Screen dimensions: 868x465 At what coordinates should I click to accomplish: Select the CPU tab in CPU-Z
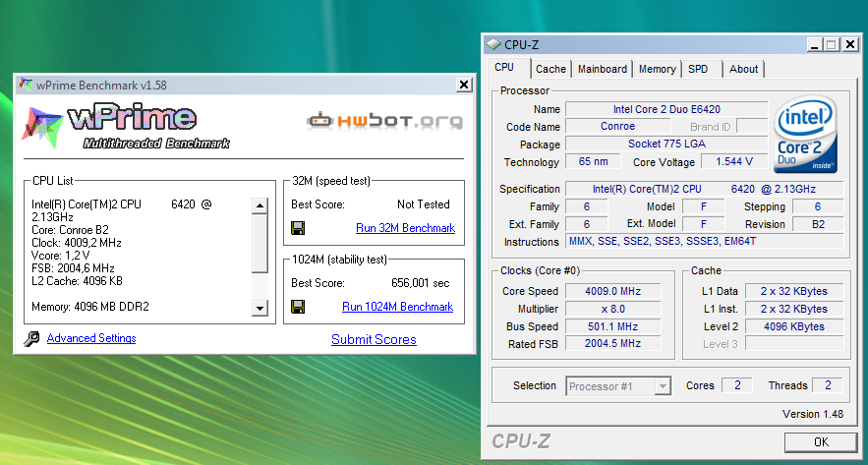(x=504, y=67)
